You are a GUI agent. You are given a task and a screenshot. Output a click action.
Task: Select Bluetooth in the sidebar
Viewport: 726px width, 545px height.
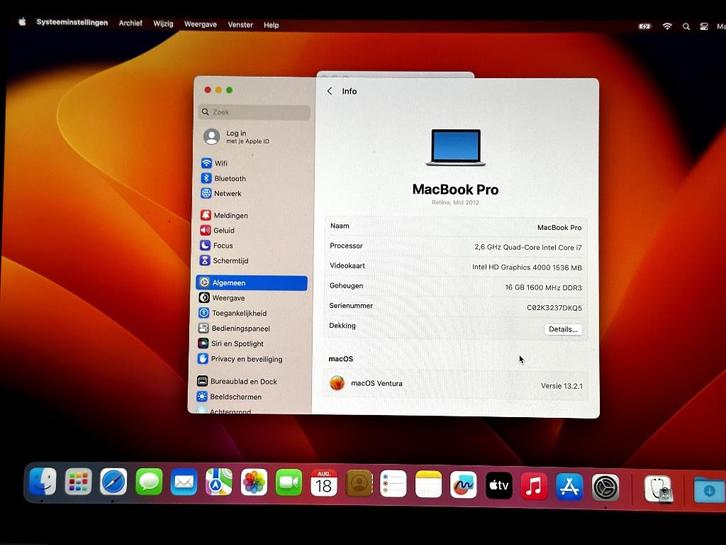[229, 178]
